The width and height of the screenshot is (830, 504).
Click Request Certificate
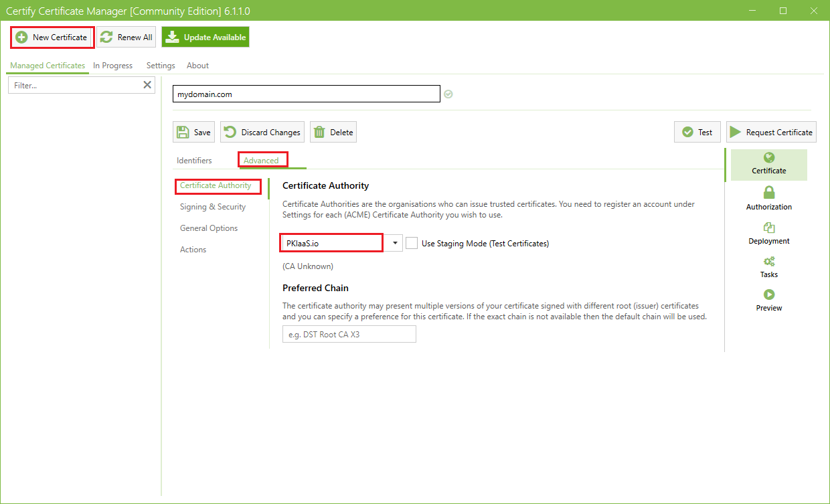tap(770, 131)
